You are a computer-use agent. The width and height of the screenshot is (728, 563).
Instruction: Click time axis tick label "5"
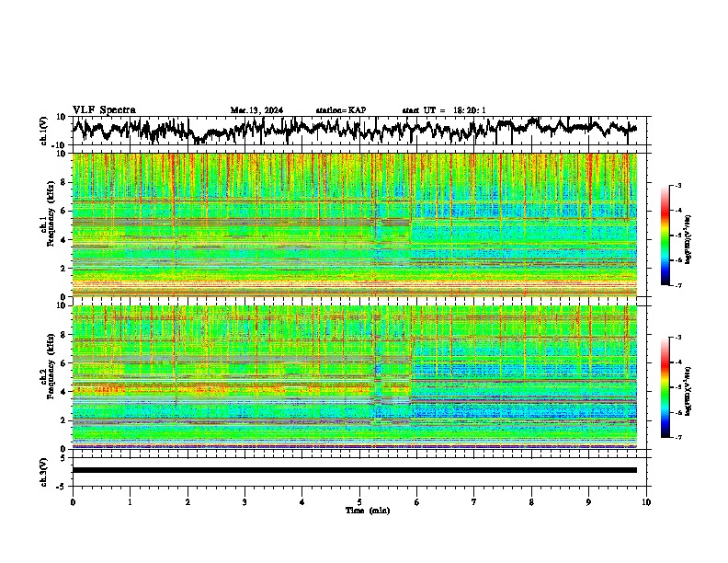(x=359, y=502)
